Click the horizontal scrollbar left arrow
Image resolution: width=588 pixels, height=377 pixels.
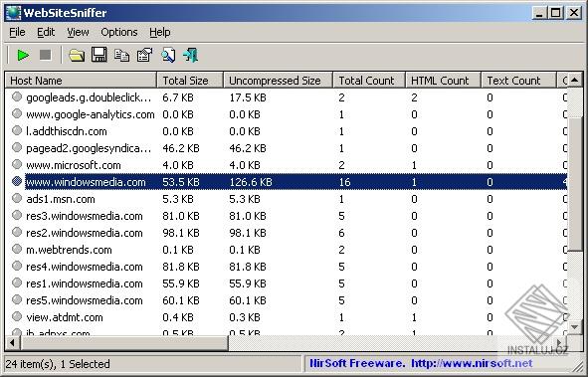click(12, 342)
